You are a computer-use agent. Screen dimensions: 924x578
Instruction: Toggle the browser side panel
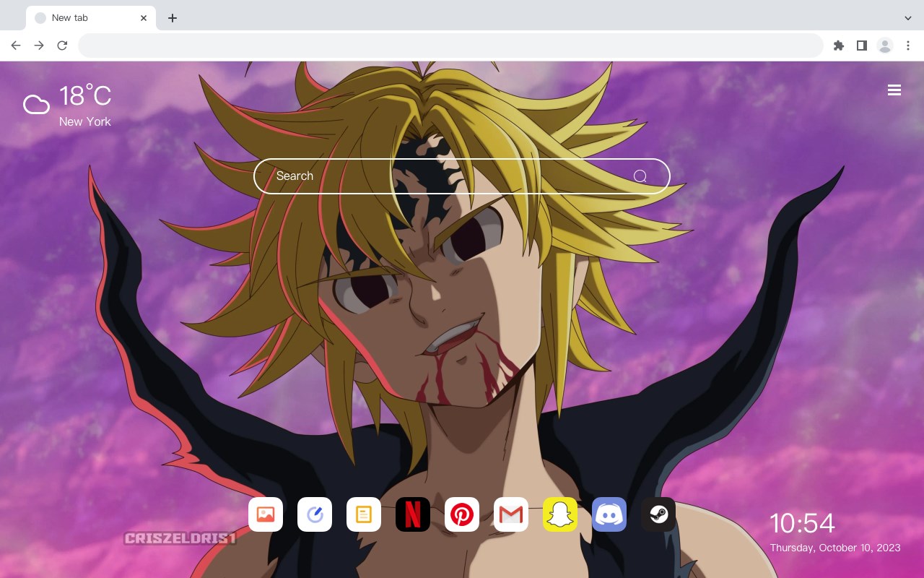861,46
